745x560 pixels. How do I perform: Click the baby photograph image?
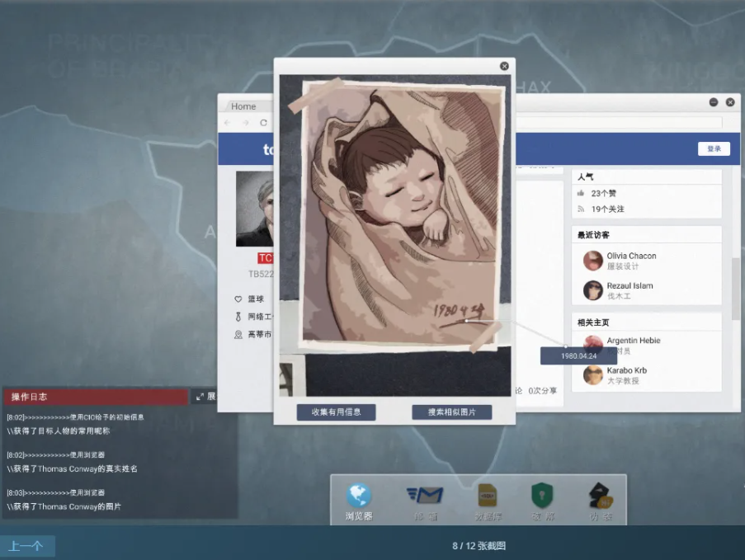click(395, 235)
